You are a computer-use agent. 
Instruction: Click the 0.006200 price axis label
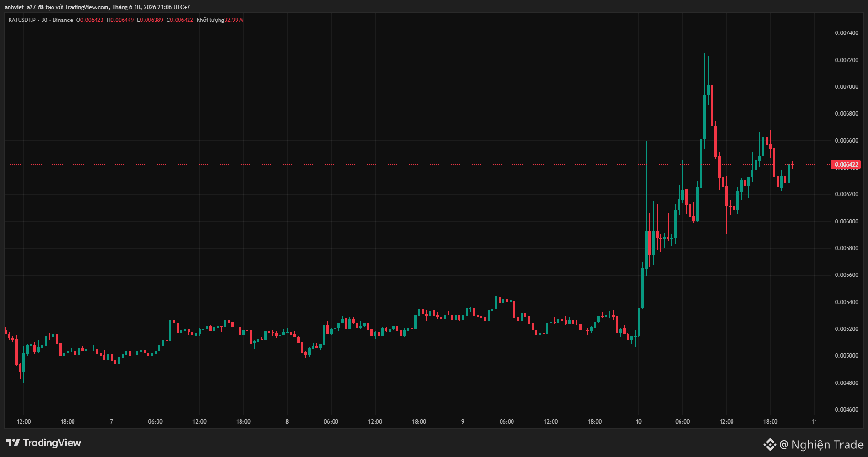point(847,194)
